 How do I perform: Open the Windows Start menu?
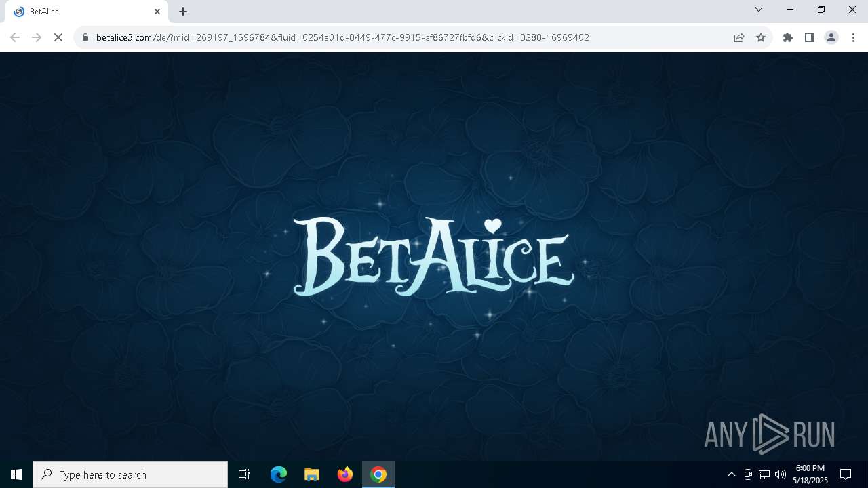click(16, 474)
